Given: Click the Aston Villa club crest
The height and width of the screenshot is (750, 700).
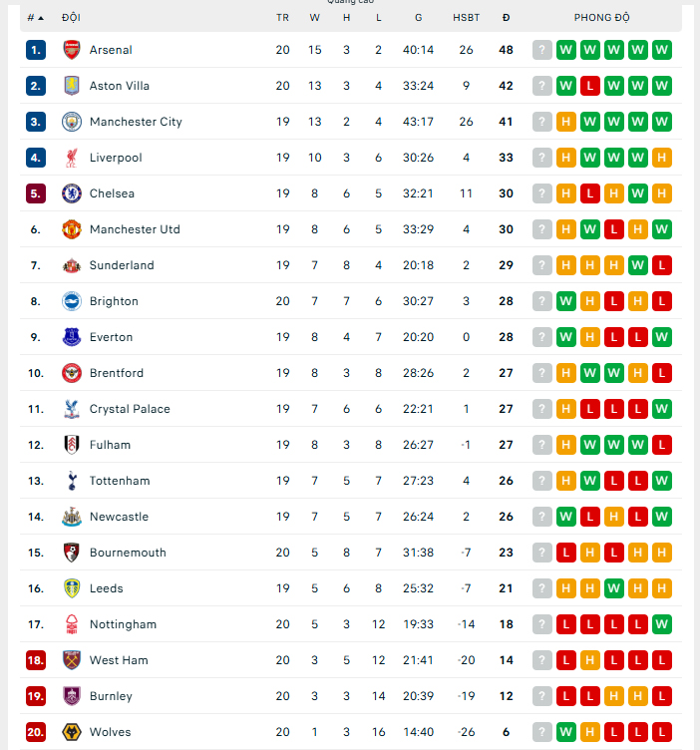Looking at the screenshot, I should click(71, 86).
